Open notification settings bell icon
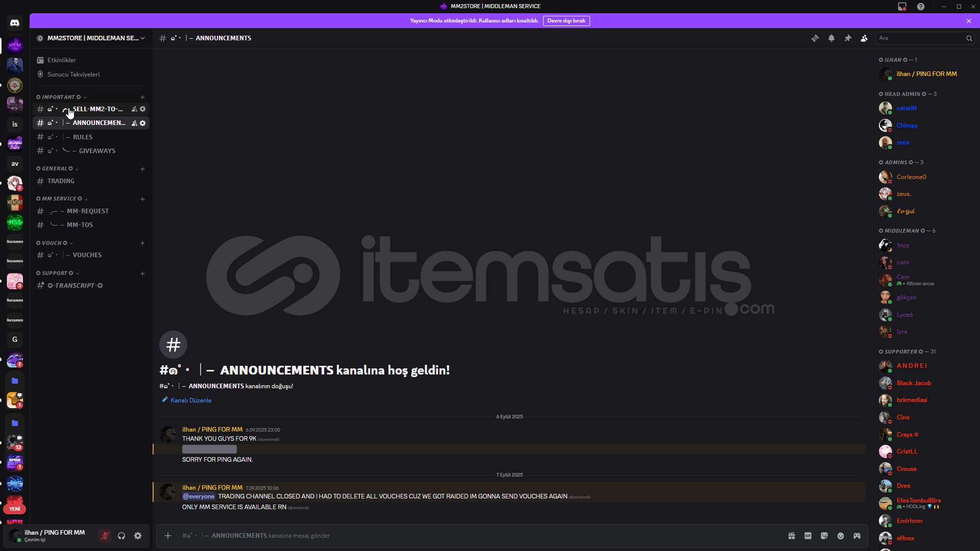This screenshot has width=980, height=551. 831,38
